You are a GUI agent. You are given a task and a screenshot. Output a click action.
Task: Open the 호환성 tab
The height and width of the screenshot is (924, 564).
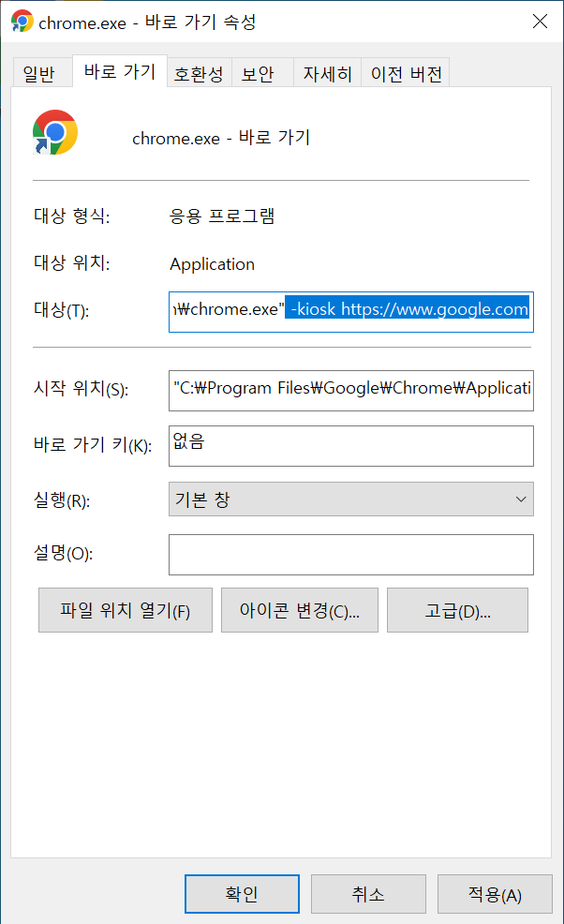click(x=200, y=74)
